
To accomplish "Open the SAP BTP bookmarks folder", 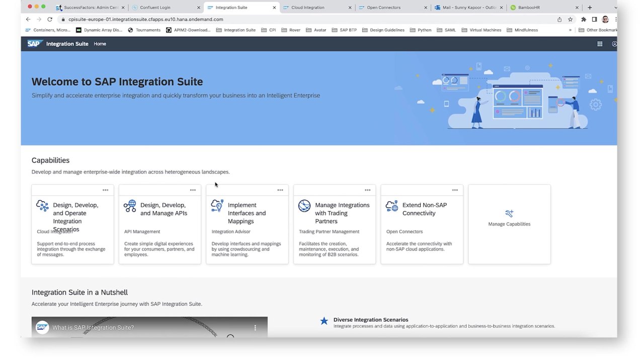I will click(x=344, y=30).
